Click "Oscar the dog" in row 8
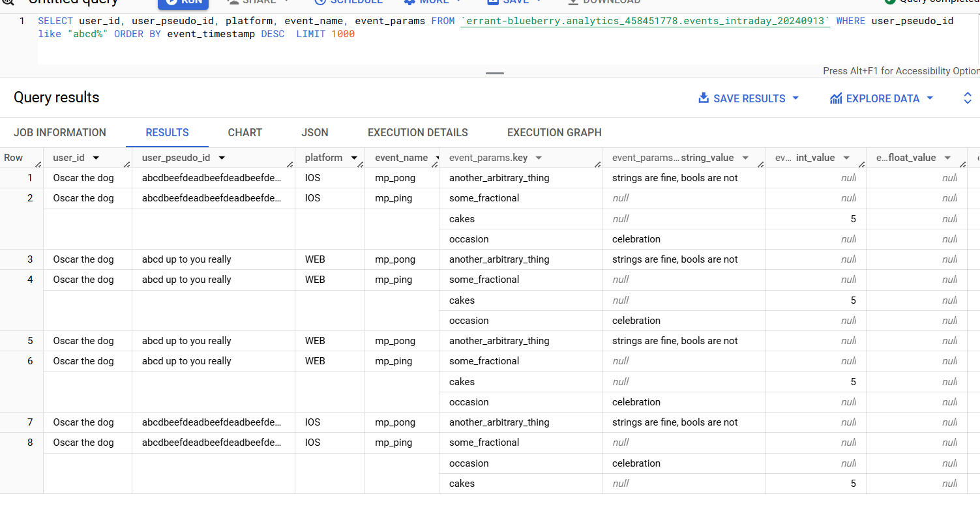The width and height of the screenshot is (980, 509). coord(83,443)
